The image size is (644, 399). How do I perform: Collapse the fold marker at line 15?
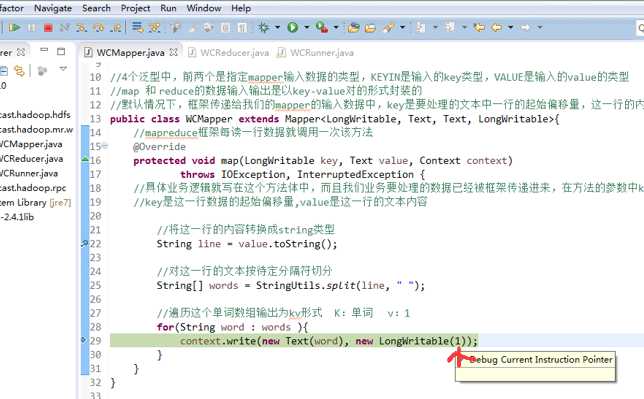(x=105, y=146)
